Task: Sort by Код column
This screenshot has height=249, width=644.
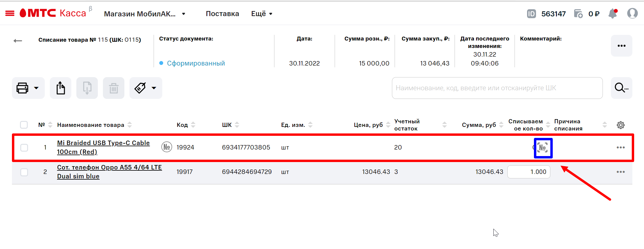Action: pos(193,125)
